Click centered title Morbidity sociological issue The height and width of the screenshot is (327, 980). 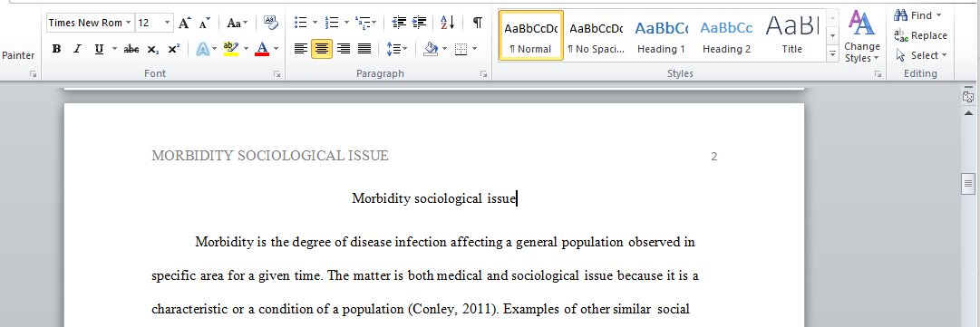[434, 198]
